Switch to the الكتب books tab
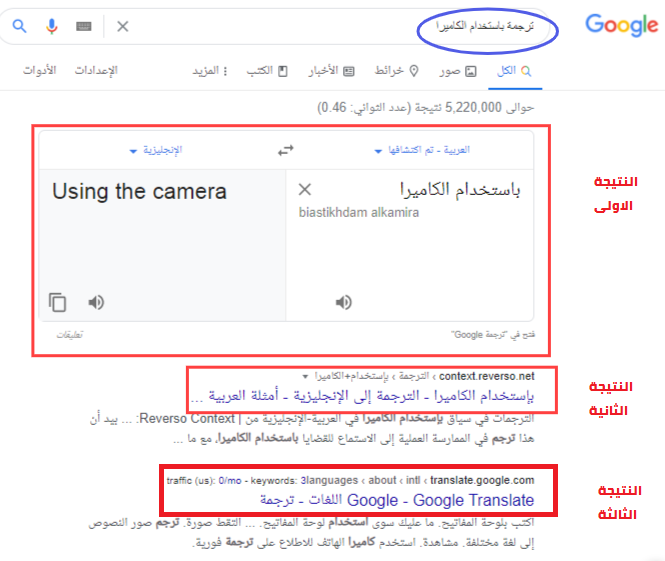 pos(267,71)
